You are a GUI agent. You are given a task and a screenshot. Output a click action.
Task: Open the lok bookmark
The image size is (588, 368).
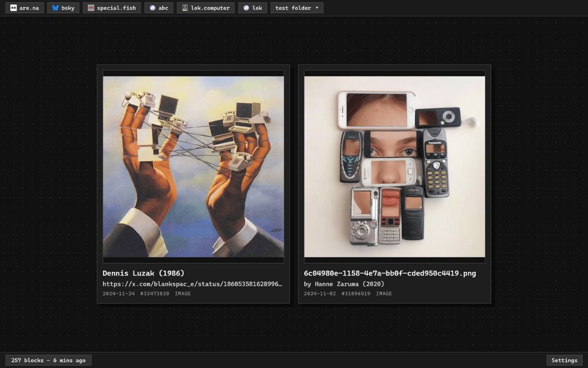click(252, 8)
